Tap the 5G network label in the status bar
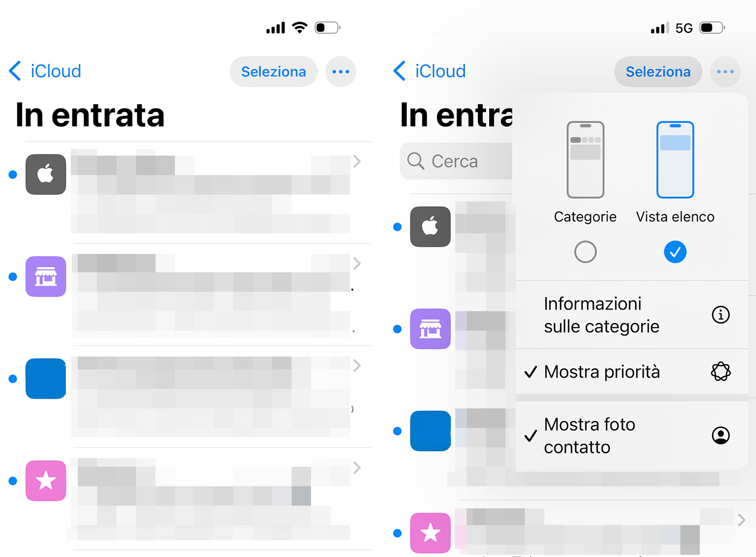Viewport: 756px width, 557px height. point(684,28)
